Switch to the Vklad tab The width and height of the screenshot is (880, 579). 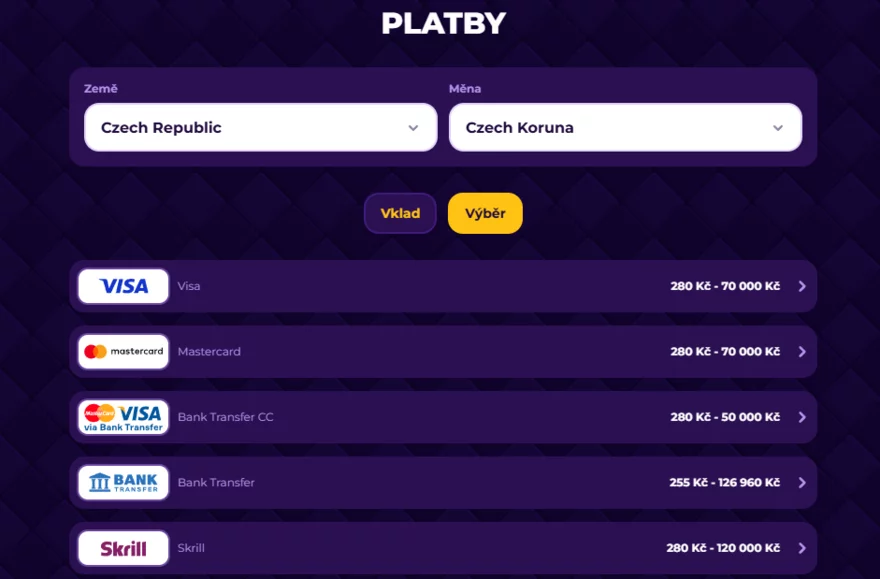(400, 213)
